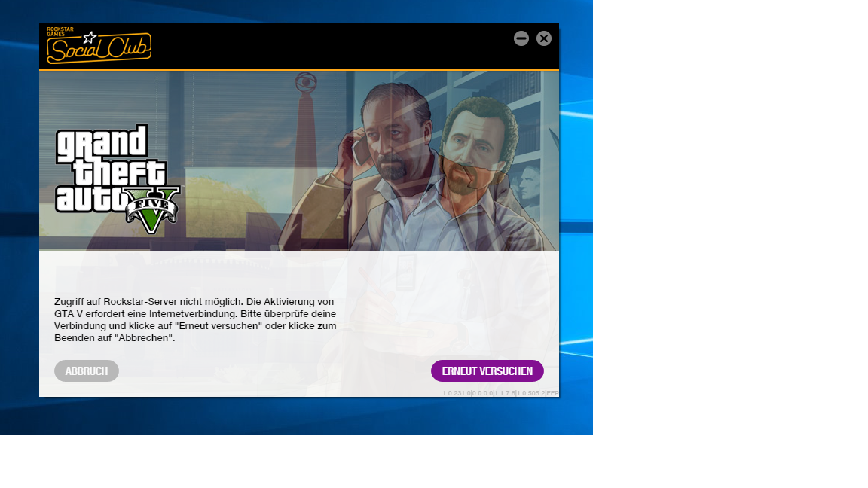Click the ERNEUT VERSUCHEN button
The image size is (868, 488).
[x=487, y=371]
